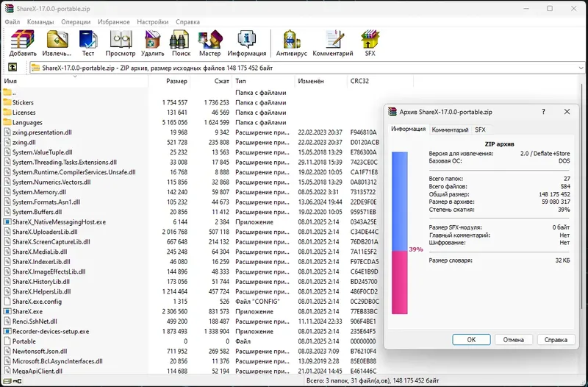588x387 pixels.
Task: Sort by the Изменён column header
Action: point(321,81)
